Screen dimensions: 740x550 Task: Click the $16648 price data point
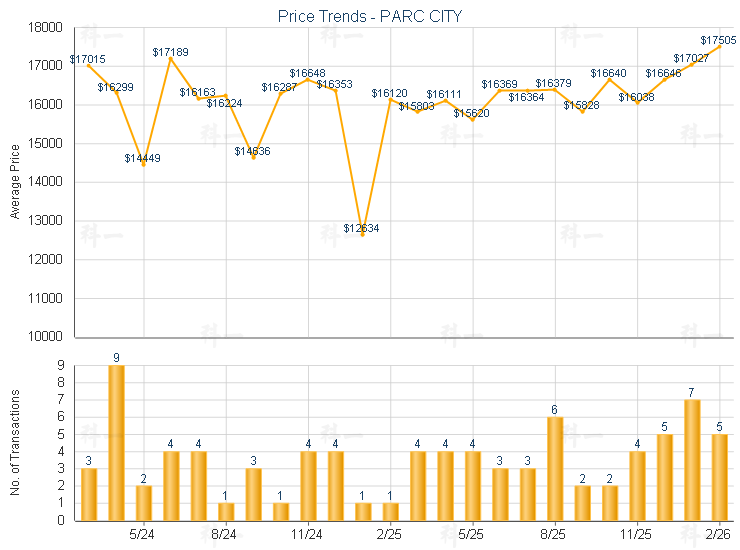308,79
